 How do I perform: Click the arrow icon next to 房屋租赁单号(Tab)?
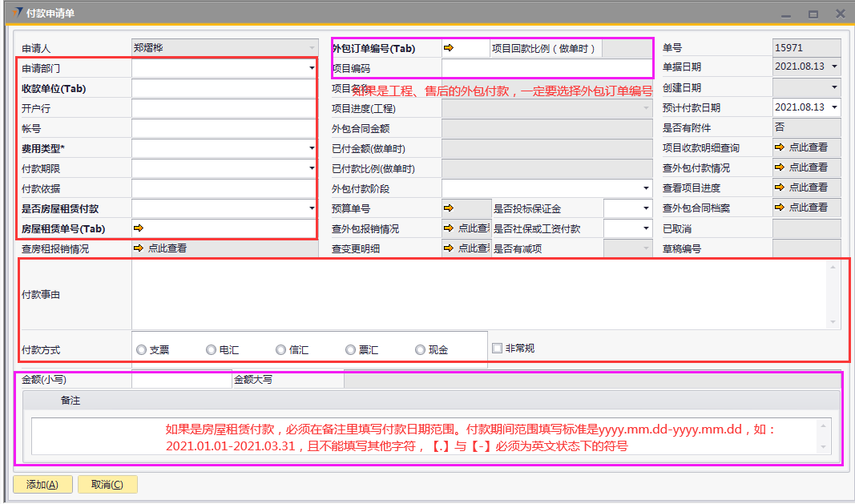(x=139, y=228)
